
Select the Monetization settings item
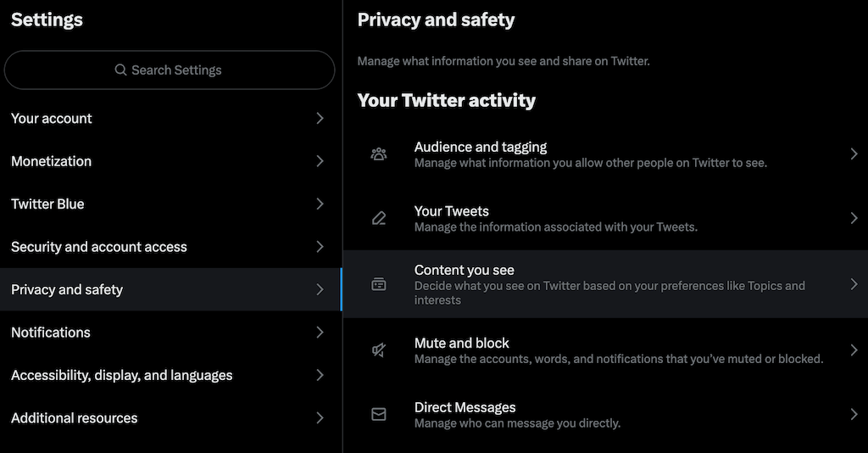coord(51,161)
